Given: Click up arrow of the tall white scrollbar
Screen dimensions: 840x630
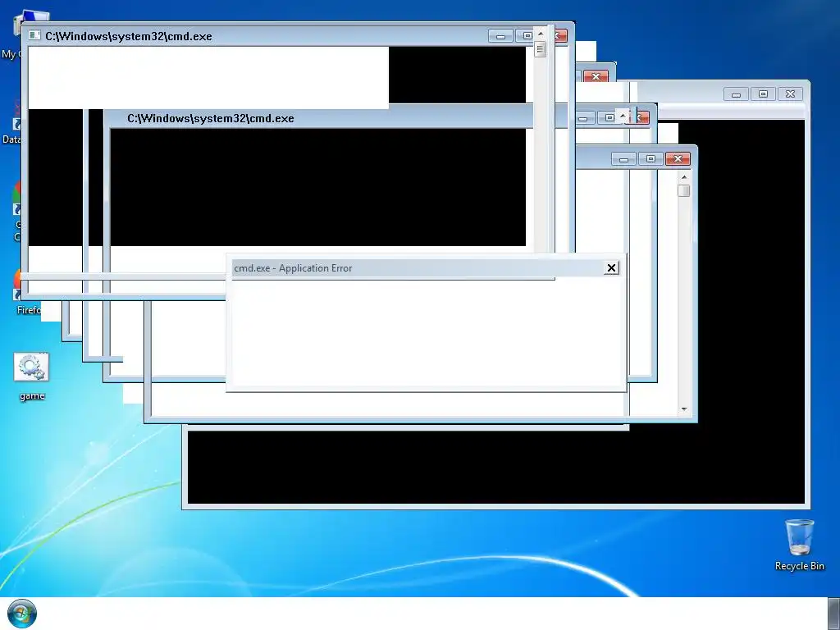Looking at the screenshot, I should click(x=683, y=177).
